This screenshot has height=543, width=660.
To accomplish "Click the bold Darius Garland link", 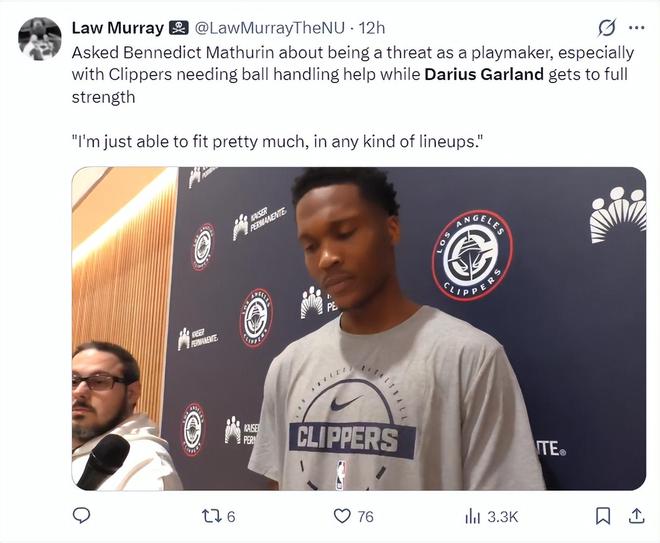I will [484, 74].
